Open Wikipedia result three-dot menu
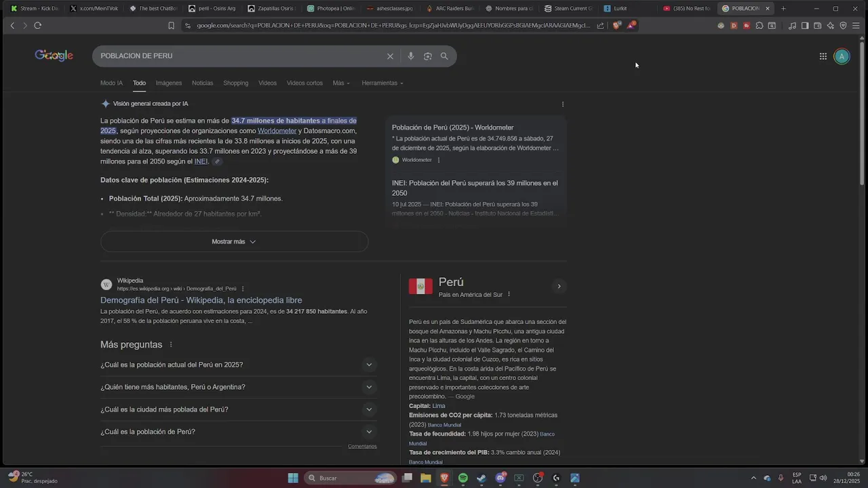This screenshot has height=488, width=868. point(243,289)
